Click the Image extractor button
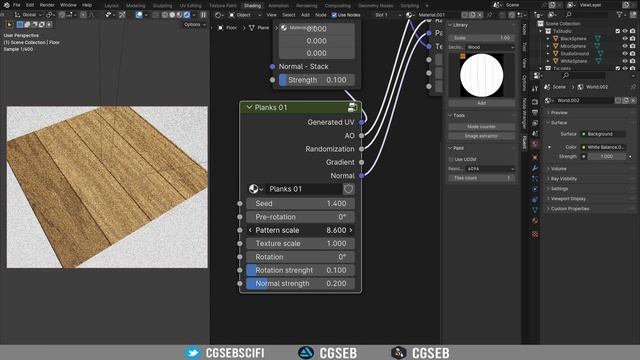640x360 pixels. [482, 136]
